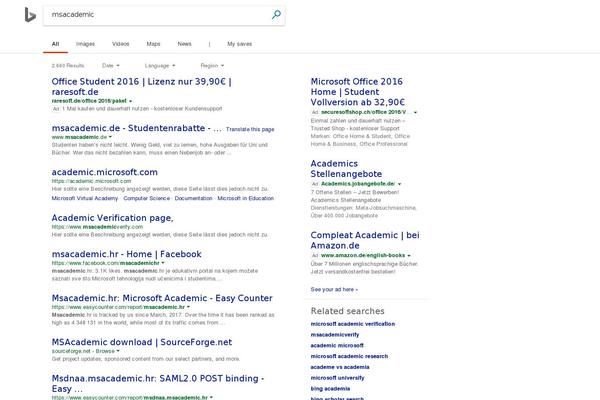Open Microsoft Virtual Academy sublink
This screenshot has height=400, width=600.
(x=85, y=198)
